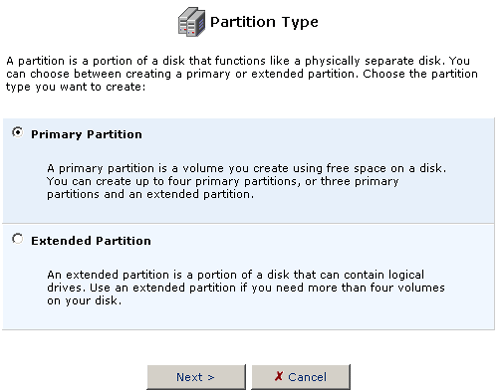The width and height of the screenshot is (500, 392).
Task: Click the disk drives icon beside Partition Type
Action: tap(191, 22)
